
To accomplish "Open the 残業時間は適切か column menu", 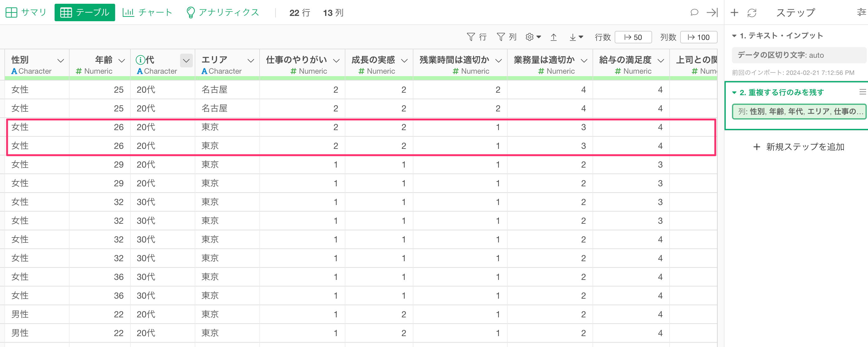I will tap(499, 61).
